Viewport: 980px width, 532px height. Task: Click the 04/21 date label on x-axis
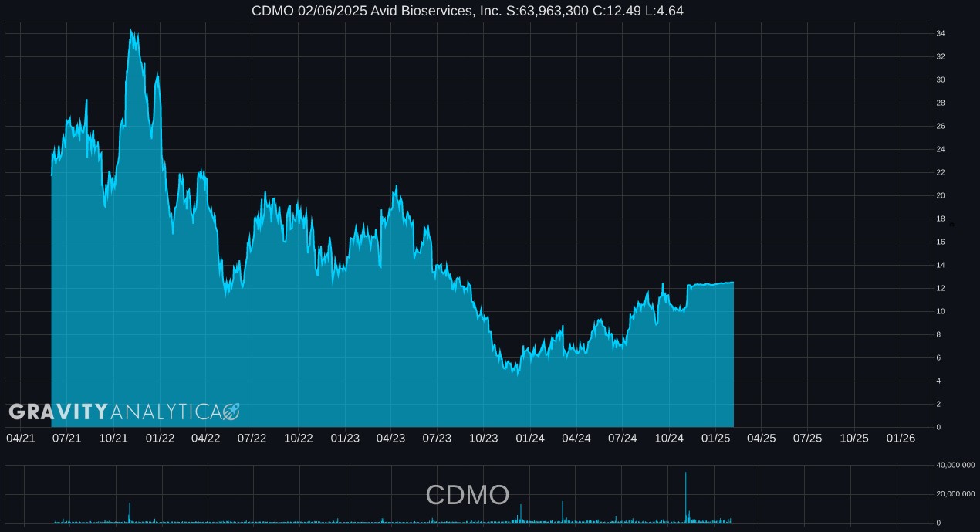(20, 438)
